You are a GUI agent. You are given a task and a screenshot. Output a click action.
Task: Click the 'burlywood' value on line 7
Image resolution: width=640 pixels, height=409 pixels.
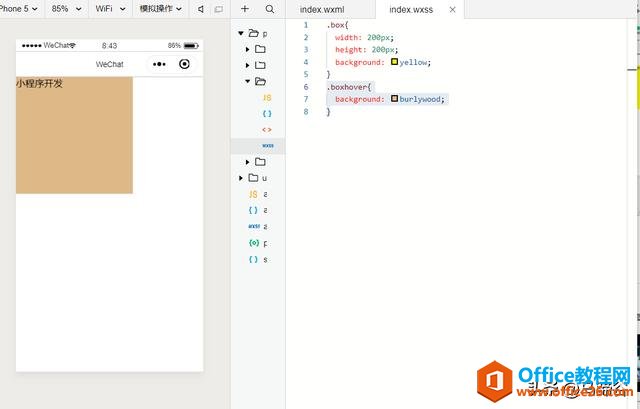tap(420, 99)
